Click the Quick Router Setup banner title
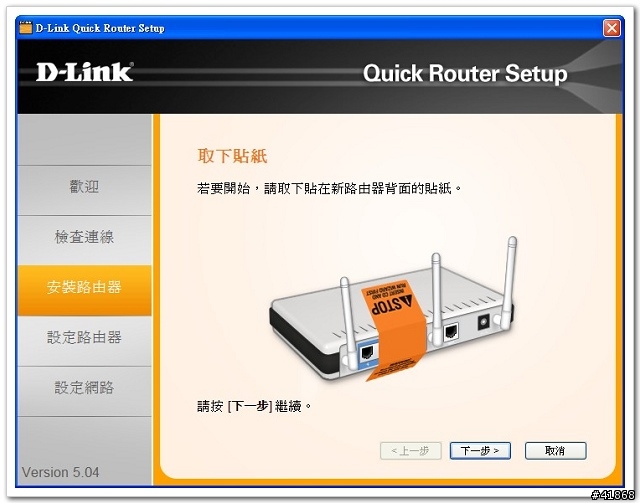This screenshot has width=640, height=503. 465,73
